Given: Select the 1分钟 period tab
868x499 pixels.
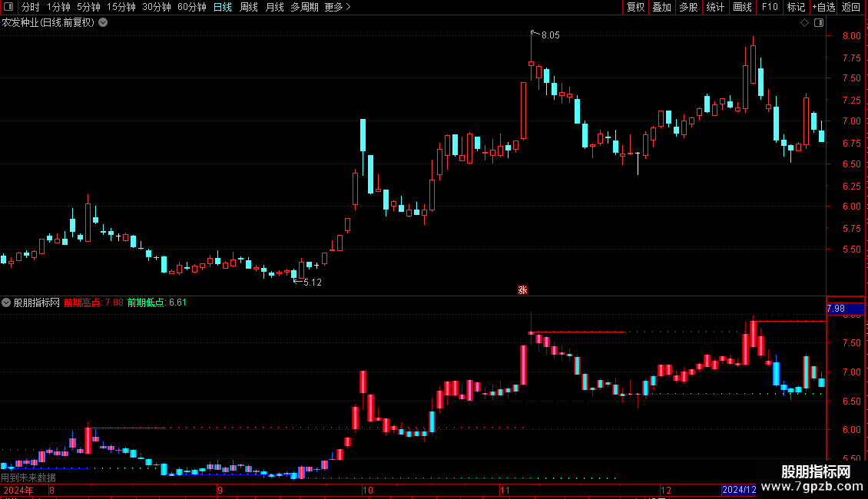Looking at the screenshot, I should (58, 7).
